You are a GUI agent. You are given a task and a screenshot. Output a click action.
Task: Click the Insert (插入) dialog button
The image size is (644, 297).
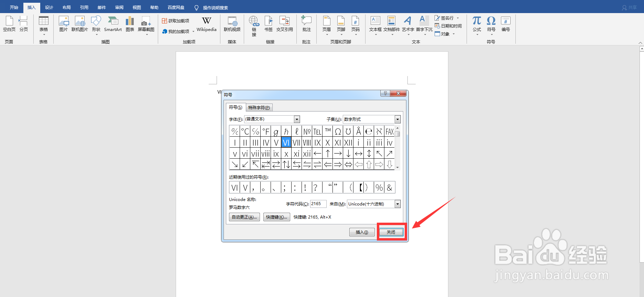point(362,232)
